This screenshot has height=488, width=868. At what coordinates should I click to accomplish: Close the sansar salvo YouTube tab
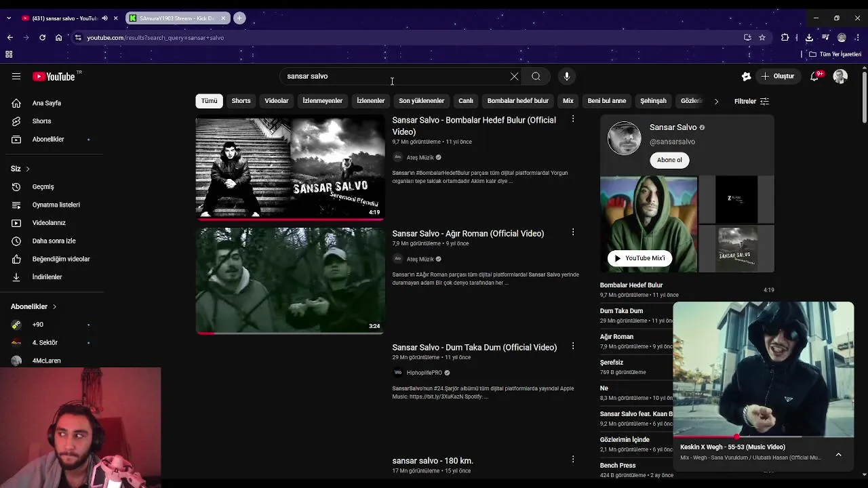click(116, 18)
